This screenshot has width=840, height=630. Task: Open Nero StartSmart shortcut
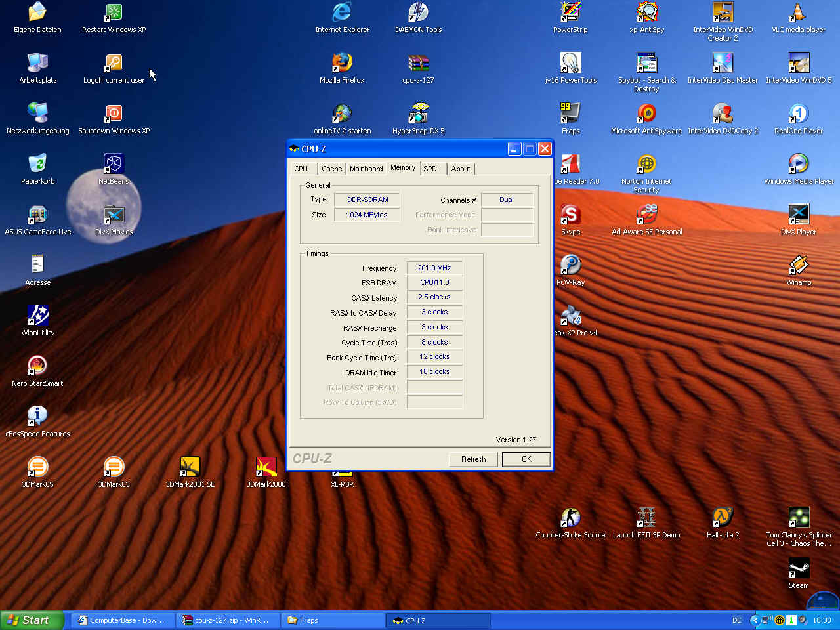[x=37, y=371]
